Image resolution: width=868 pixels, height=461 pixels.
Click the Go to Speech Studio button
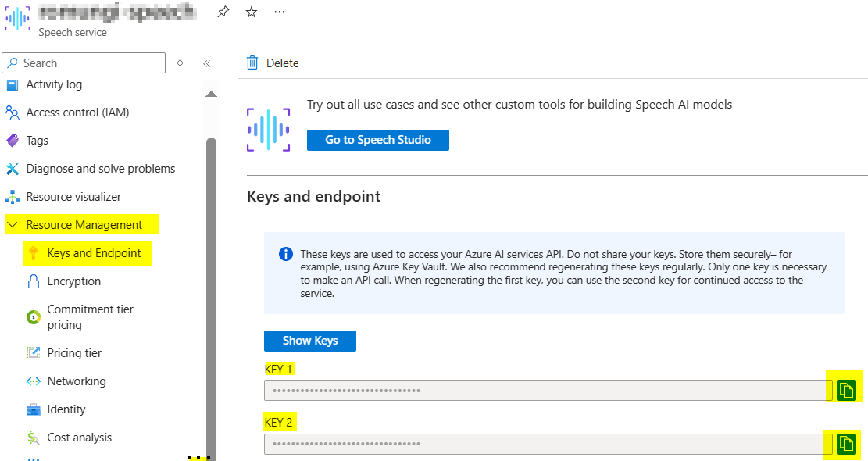pyautogui.click(x=377, y=140)
